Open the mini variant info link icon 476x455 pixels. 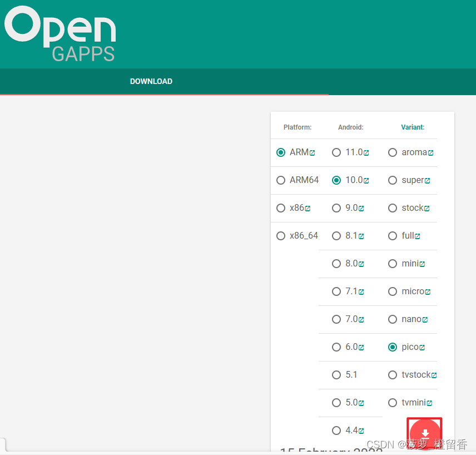tap(422, 264)
